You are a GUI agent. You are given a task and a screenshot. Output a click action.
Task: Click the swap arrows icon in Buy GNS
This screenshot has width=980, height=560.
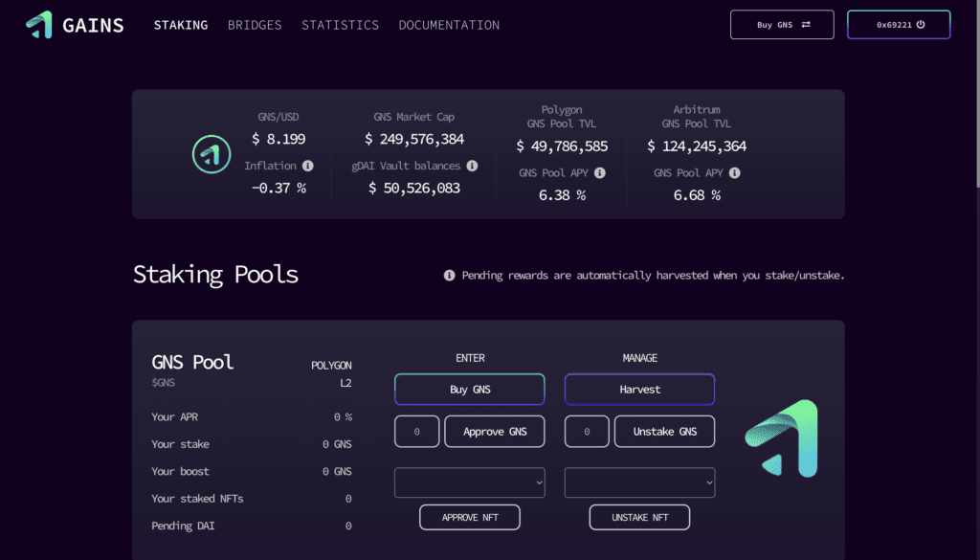(x=806, y=24)
